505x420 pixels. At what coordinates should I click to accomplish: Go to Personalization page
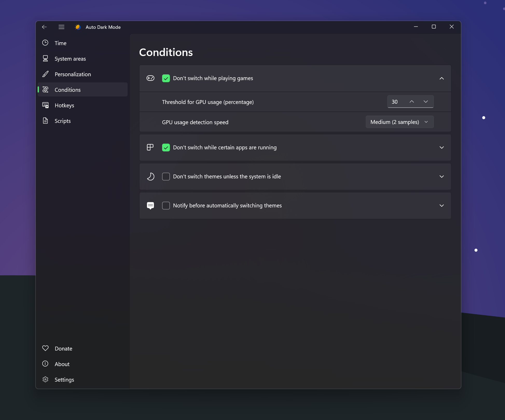point(82,74)
